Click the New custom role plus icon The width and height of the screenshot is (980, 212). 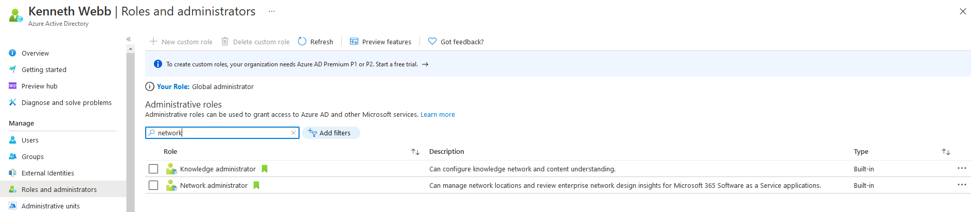(x=153, y=41)
